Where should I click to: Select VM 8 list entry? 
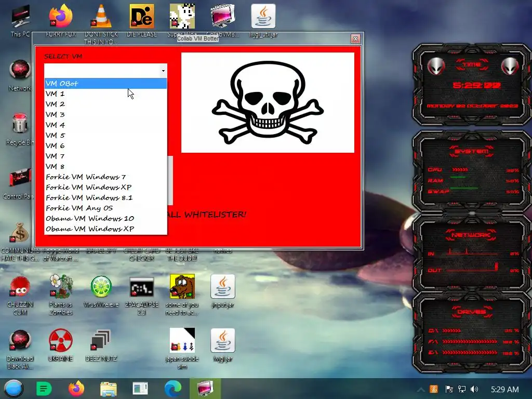[x=105, y=167]
